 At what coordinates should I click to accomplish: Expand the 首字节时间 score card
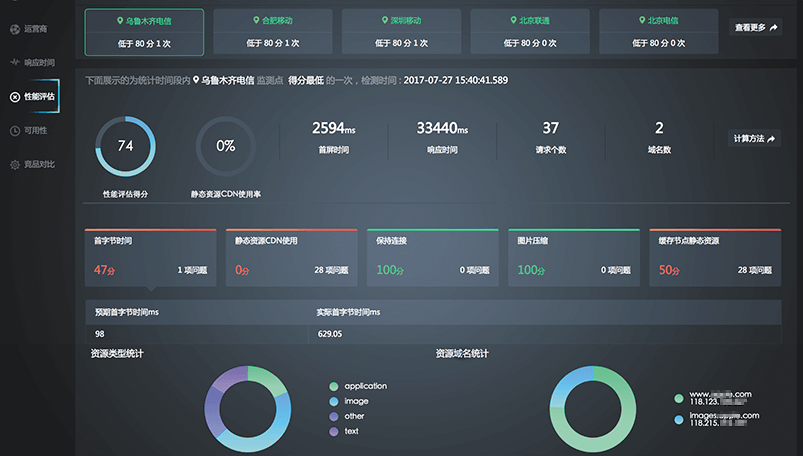pos(149,257)
